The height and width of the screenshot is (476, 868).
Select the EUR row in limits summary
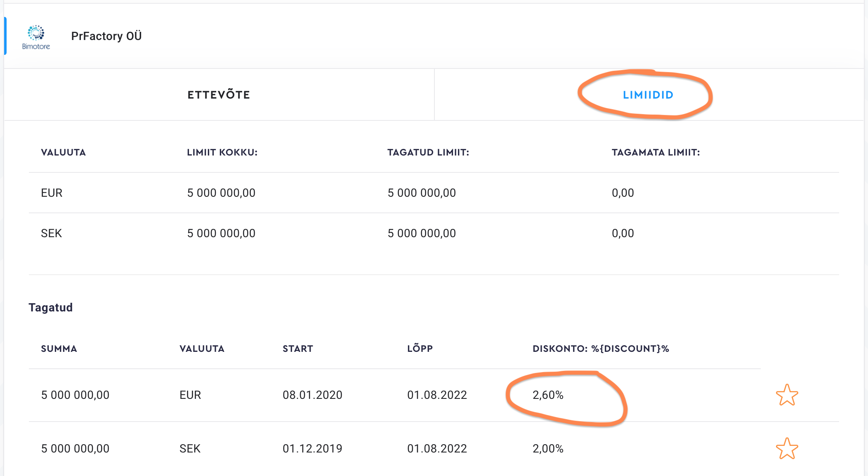pyautogui.click(x=52, y=193)
